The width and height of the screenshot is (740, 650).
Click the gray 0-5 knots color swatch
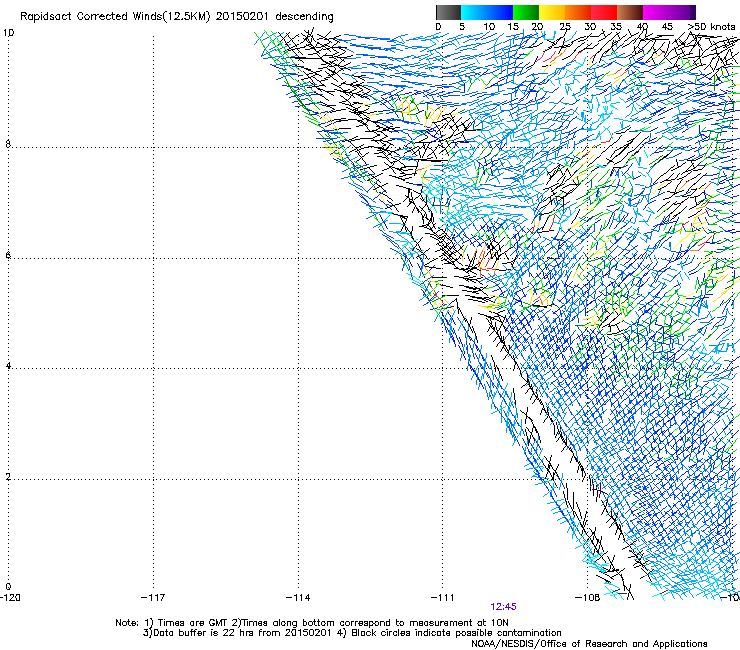tap(448, 12)
